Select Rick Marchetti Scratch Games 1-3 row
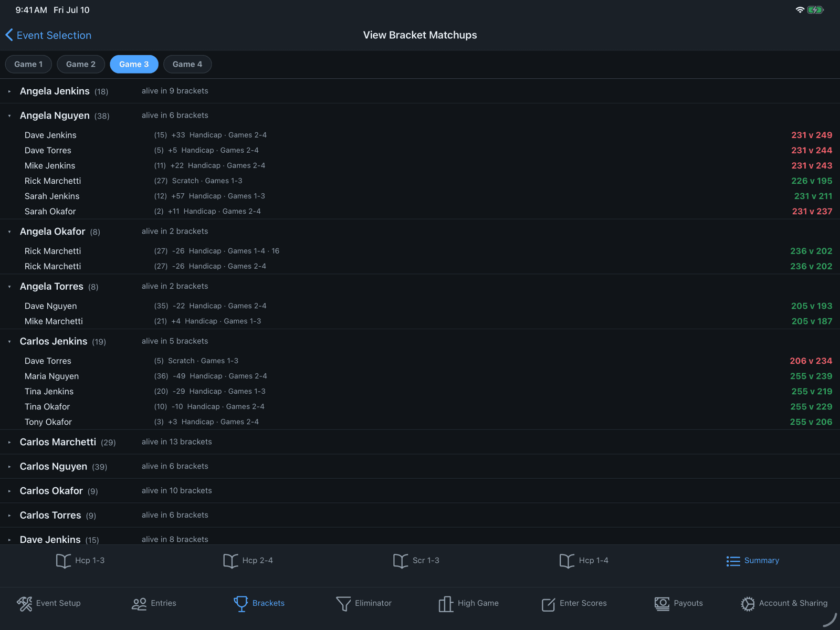 tap(420, 181)
